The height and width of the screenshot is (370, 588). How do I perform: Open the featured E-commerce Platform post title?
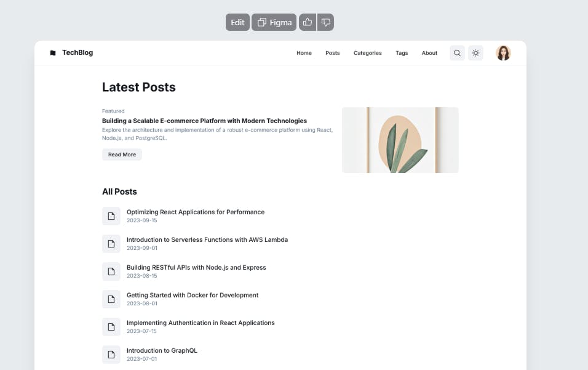click(x=204, y=121)
